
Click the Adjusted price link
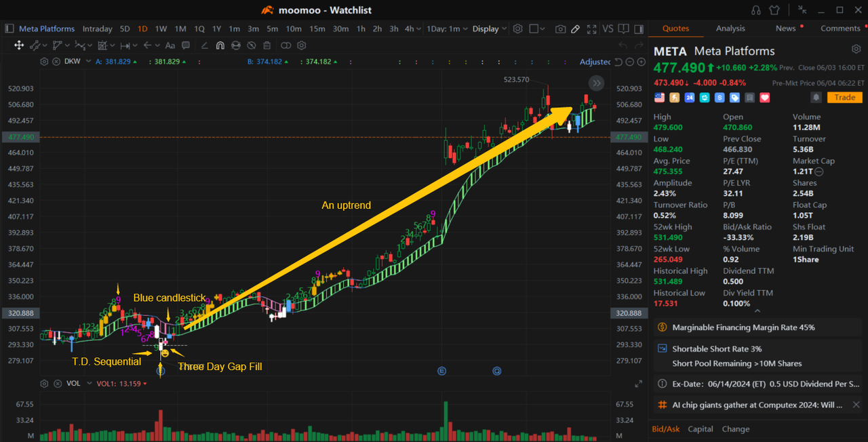[595, 61]
